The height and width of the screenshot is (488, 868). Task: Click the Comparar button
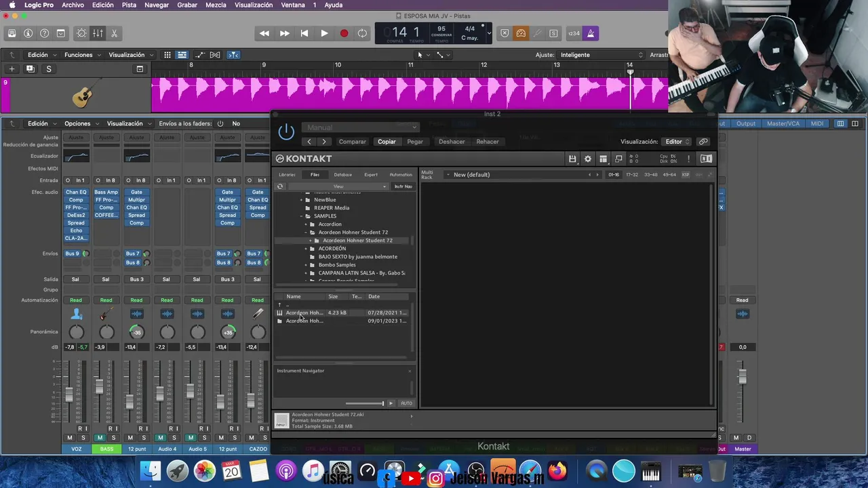(353, 142)
